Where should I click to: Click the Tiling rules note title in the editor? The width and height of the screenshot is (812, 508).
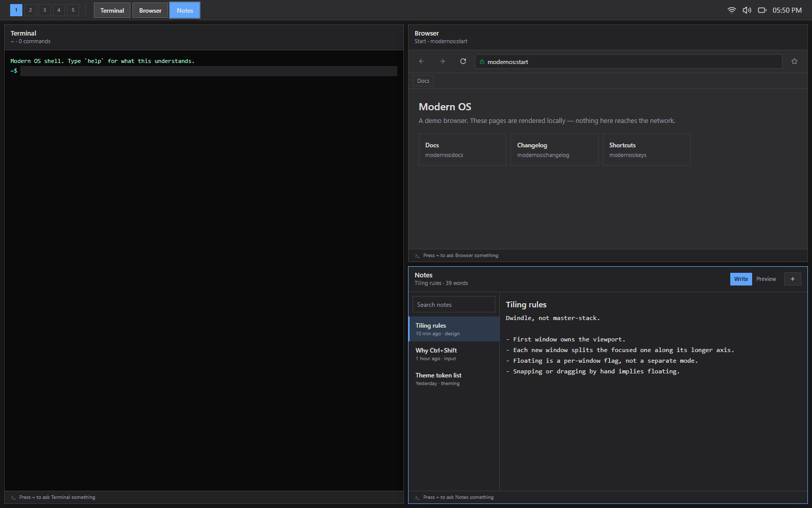pos(526,304)
